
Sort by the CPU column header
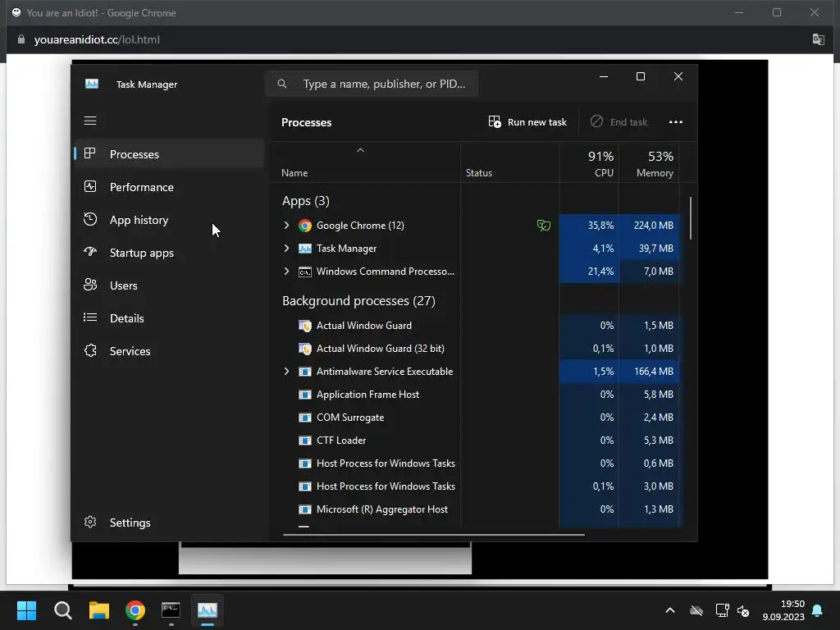[x=589, y=163]
